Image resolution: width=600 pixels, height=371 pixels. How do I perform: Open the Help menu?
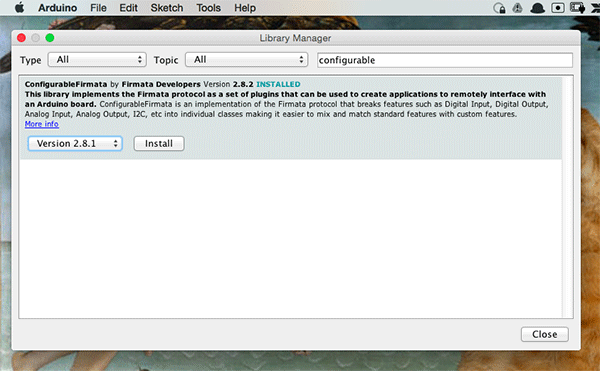click(x=245, y=8)
